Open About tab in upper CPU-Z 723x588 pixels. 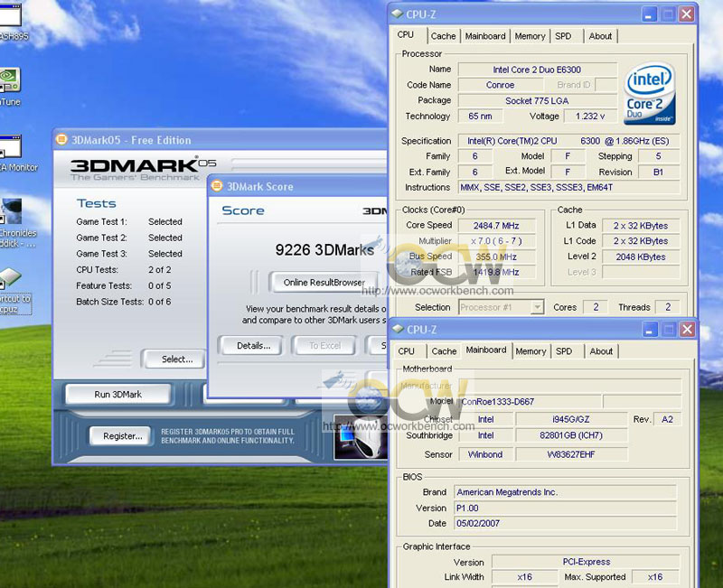[x=600, y=36]
